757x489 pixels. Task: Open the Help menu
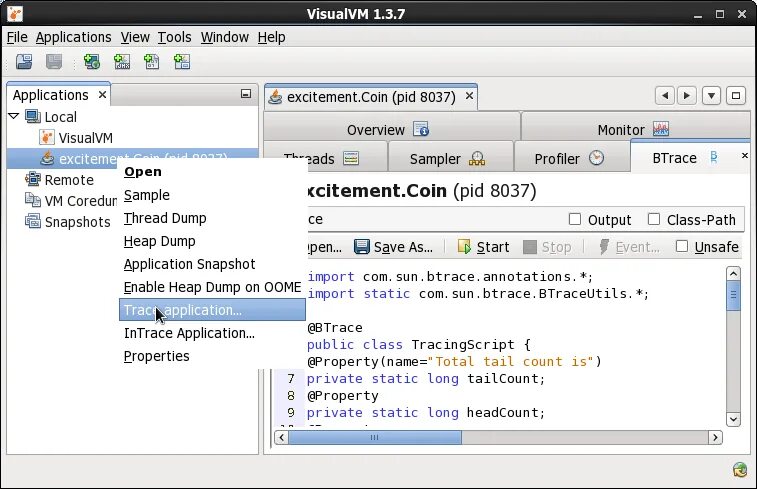click(x=271, y=37)
